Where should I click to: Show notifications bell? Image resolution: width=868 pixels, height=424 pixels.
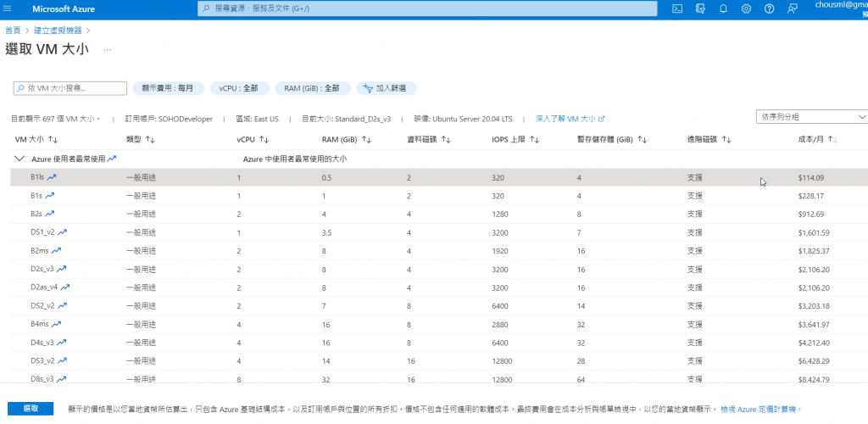[723, 8]
